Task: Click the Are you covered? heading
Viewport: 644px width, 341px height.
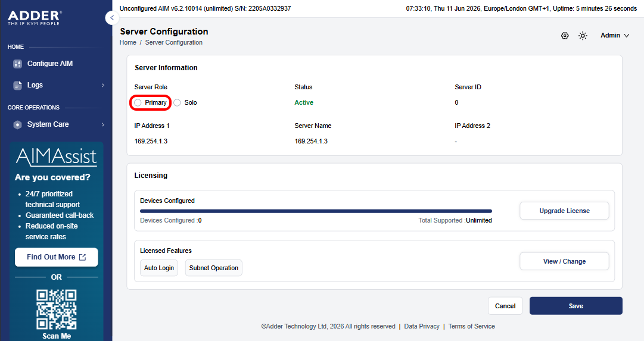Action: point(52,177)
